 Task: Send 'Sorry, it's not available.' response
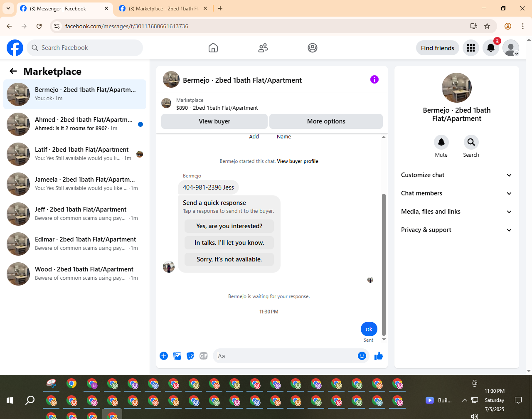[x=229, y=259]
